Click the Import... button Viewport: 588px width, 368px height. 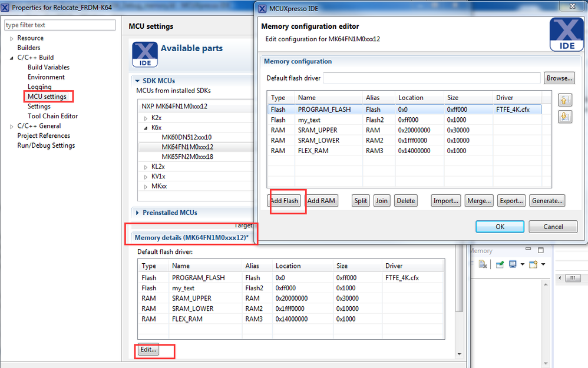coord(446,201)
